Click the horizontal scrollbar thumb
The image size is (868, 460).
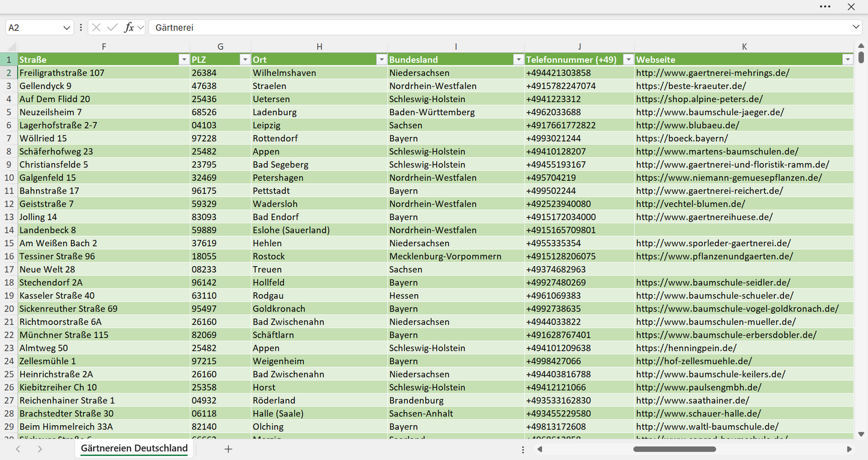[x=674, y=449]
